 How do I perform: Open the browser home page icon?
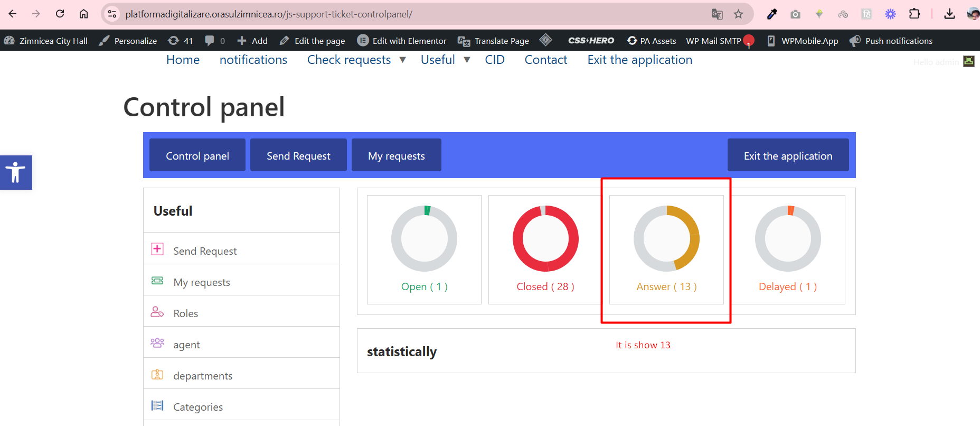pyautogui.click(x=83, y=14)
